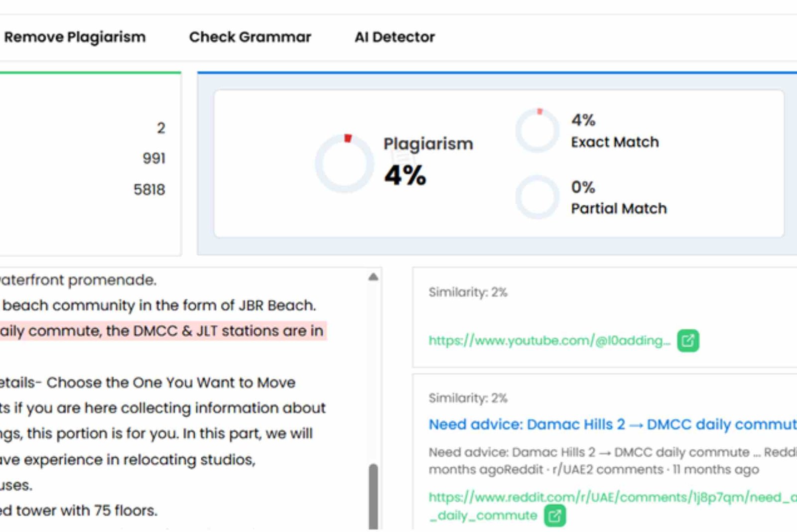The image size is (797, 532).
Task: Click the bold 4% Plagiarism score
Action: point(405,175)
